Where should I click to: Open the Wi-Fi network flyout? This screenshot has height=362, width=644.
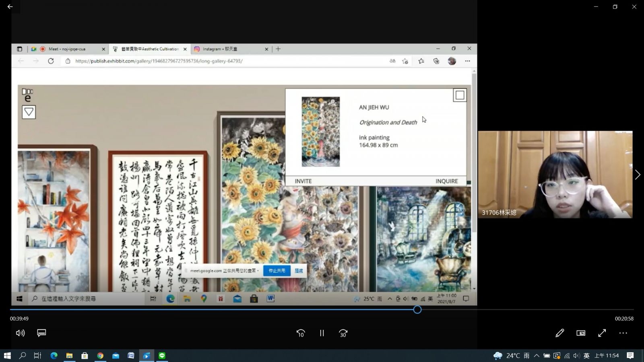point(567,356)
